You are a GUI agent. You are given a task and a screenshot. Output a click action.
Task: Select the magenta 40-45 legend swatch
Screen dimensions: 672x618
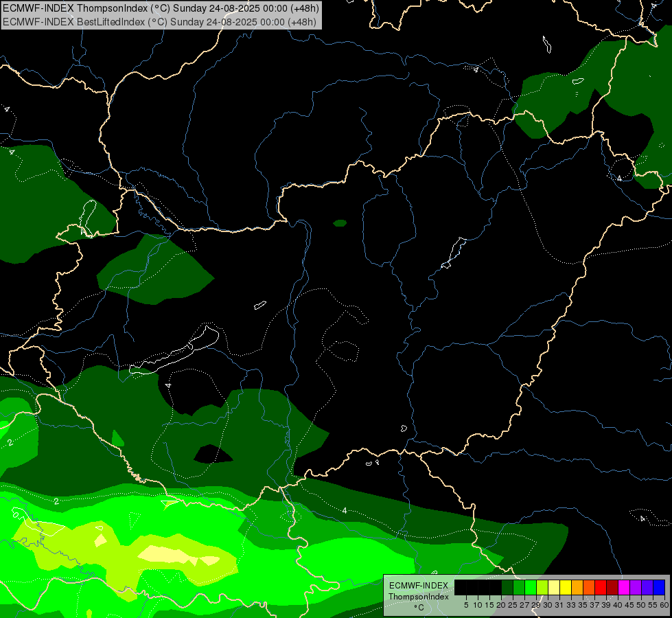[x=624, y=588]
